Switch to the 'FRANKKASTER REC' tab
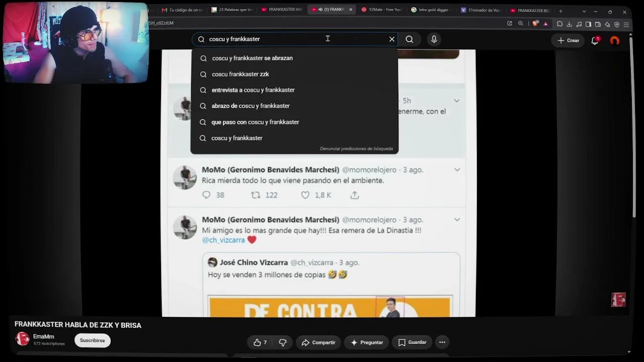The width and height of the screenshot is (644, 362). point(531,10)
